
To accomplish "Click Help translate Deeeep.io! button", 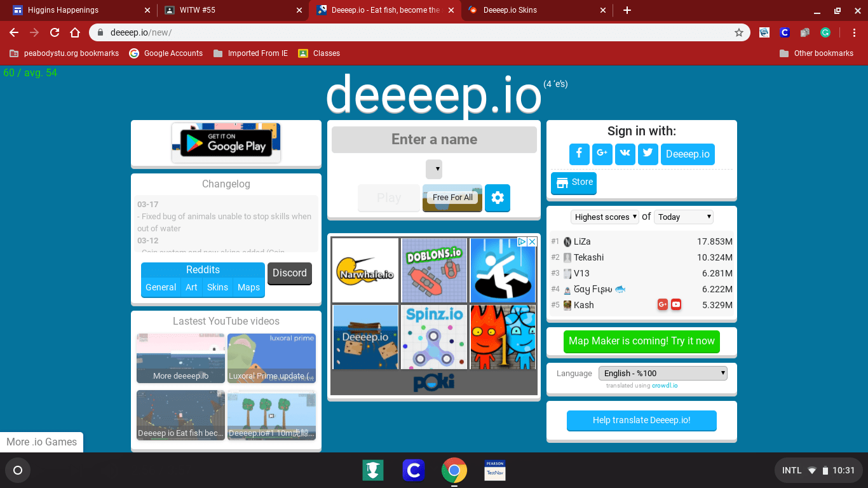I will pyautogui.click(x=642, y=420).
